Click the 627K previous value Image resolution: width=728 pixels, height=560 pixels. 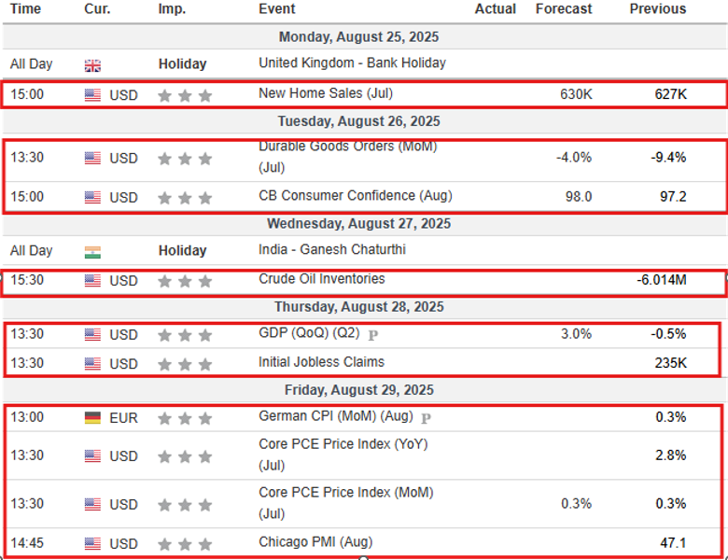[x=670, y=94]
